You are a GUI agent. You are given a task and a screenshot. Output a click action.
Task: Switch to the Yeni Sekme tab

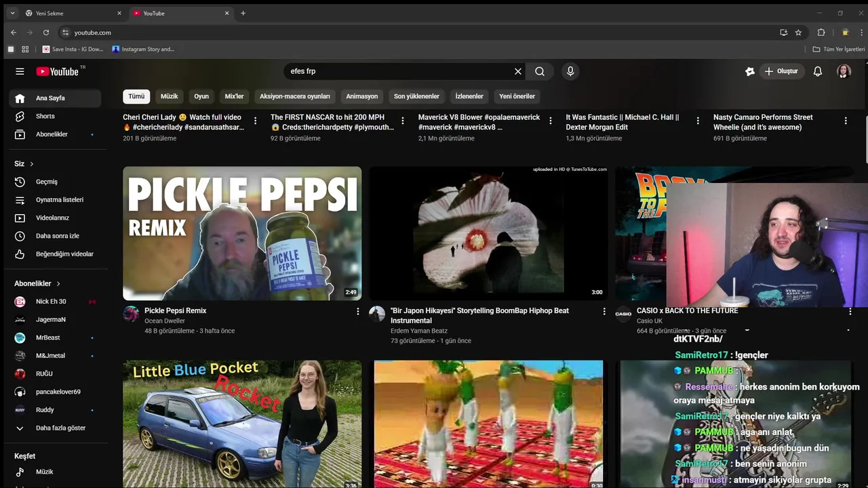pos(74,13)
